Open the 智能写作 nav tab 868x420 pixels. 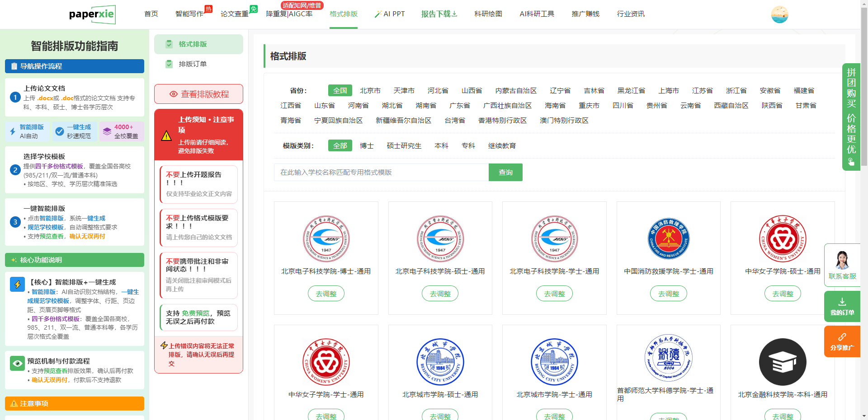point(189,14)
